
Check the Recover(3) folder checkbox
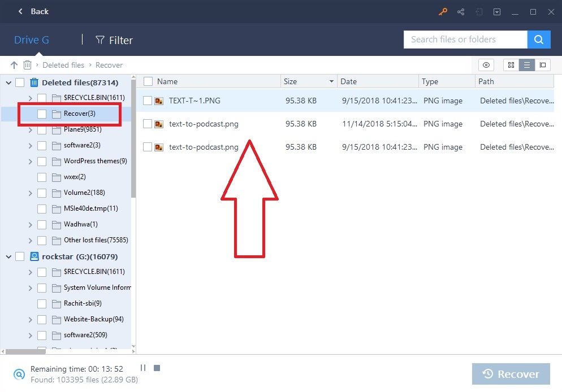42,114
